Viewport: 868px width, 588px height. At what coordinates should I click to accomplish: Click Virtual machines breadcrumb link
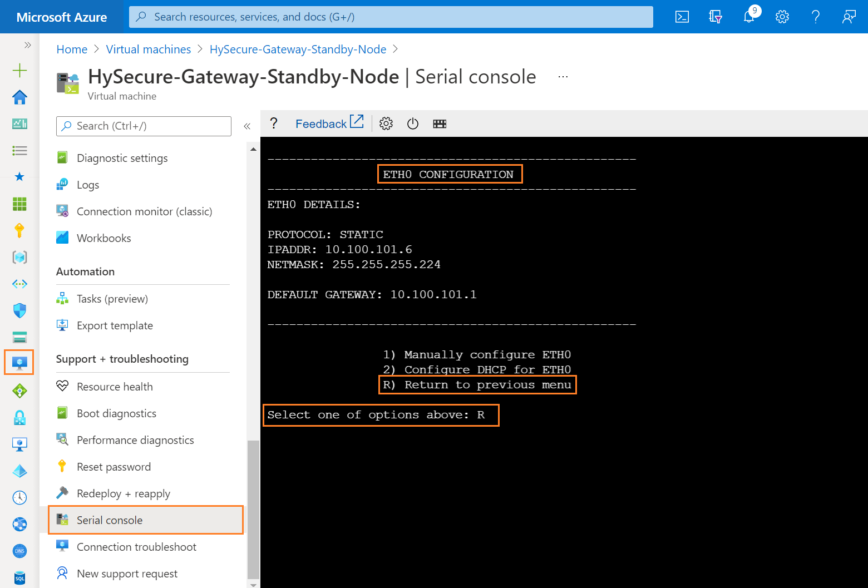pos(149,50)
